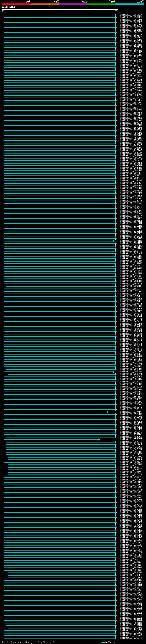This screenshot has height=644, width=146.
Task: Click hit label UniRef100_Q38HV3
Action: tap(131, 60)
